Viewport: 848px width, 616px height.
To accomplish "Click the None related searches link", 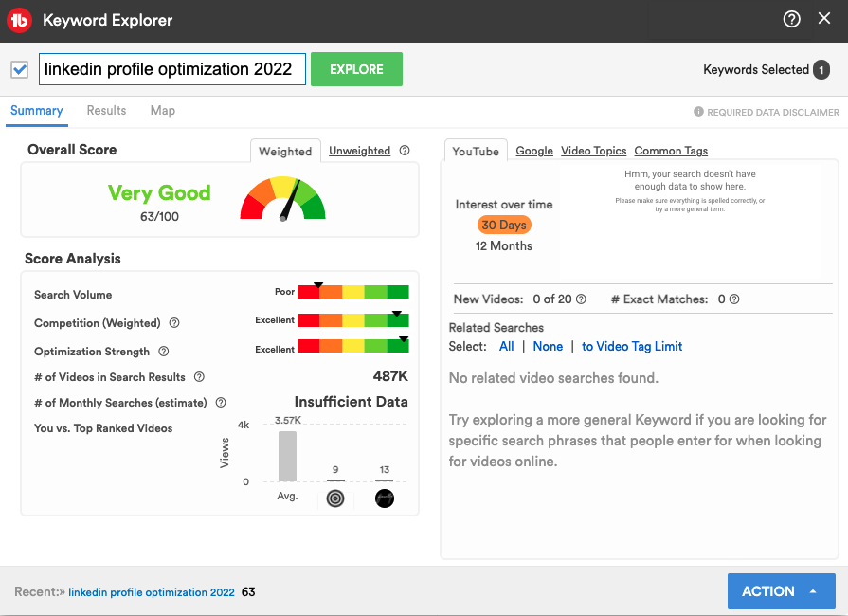I will [548, 347].
